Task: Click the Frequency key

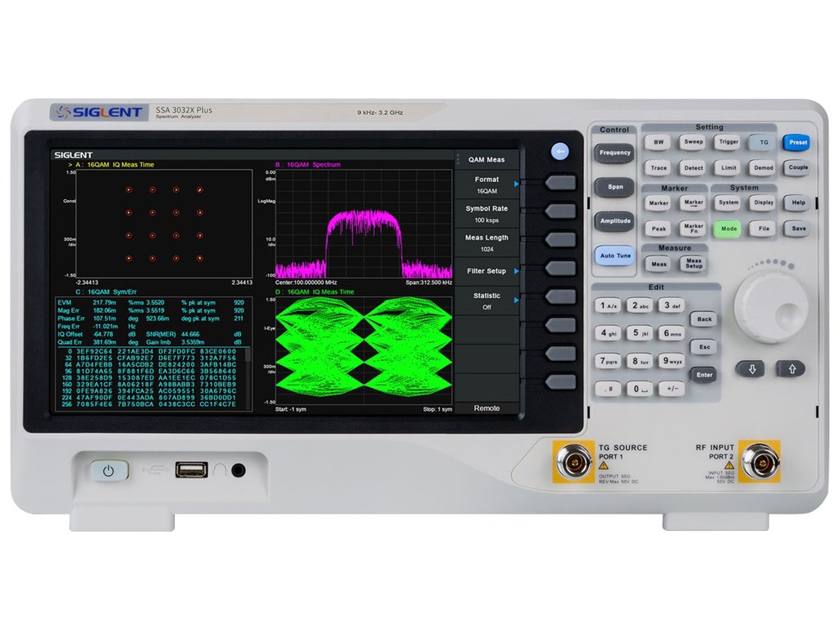Action: click(614, 153)
